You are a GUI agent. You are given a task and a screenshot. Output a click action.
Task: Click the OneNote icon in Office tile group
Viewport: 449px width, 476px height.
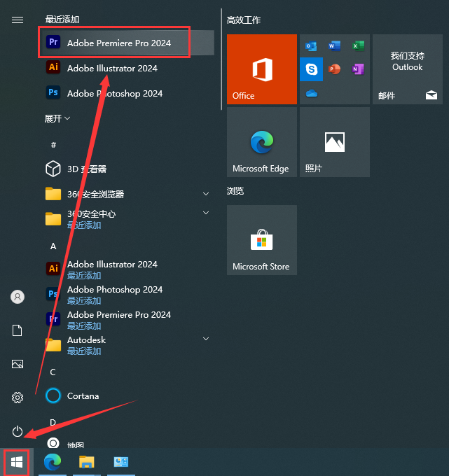(358, 69)
